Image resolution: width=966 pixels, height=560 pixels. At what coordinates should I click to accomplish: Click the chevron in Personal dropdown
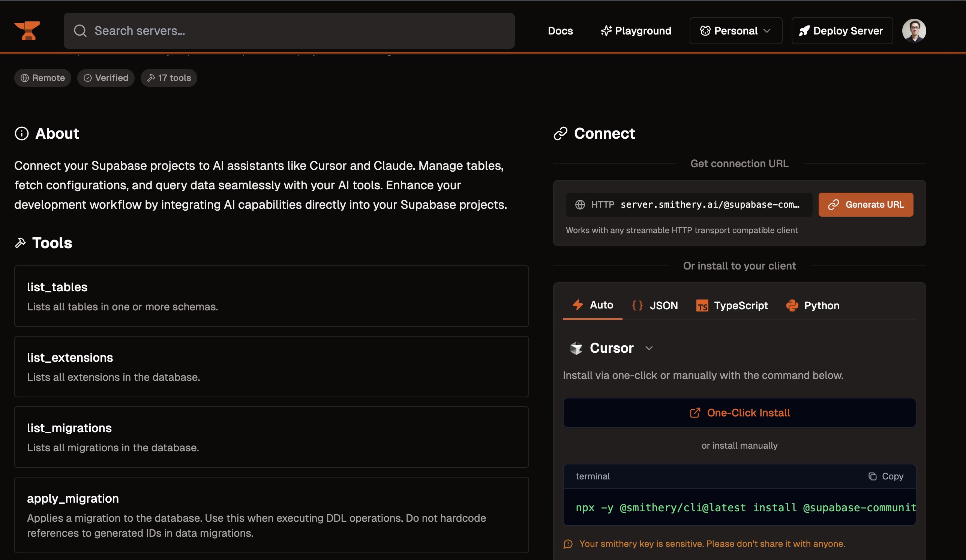pos(766,31)
